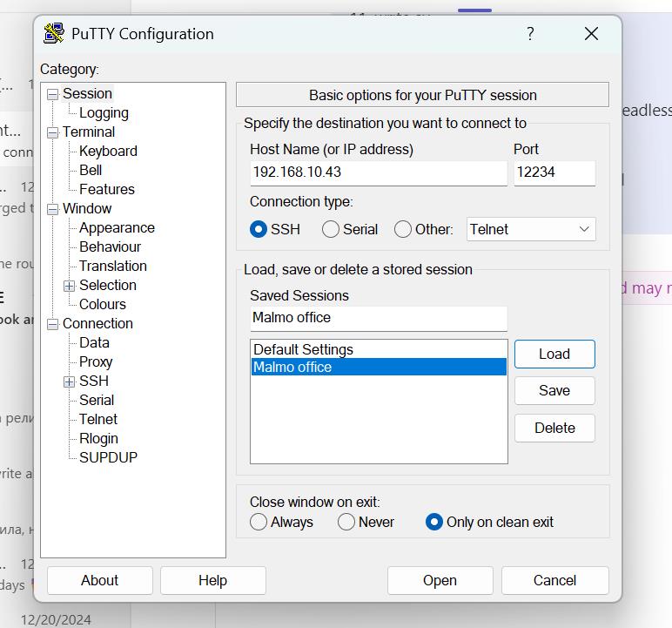Viewport: 672px width, 628px height.
Task: Open the Telnet connection type dropdown
Action: point(531,229)
